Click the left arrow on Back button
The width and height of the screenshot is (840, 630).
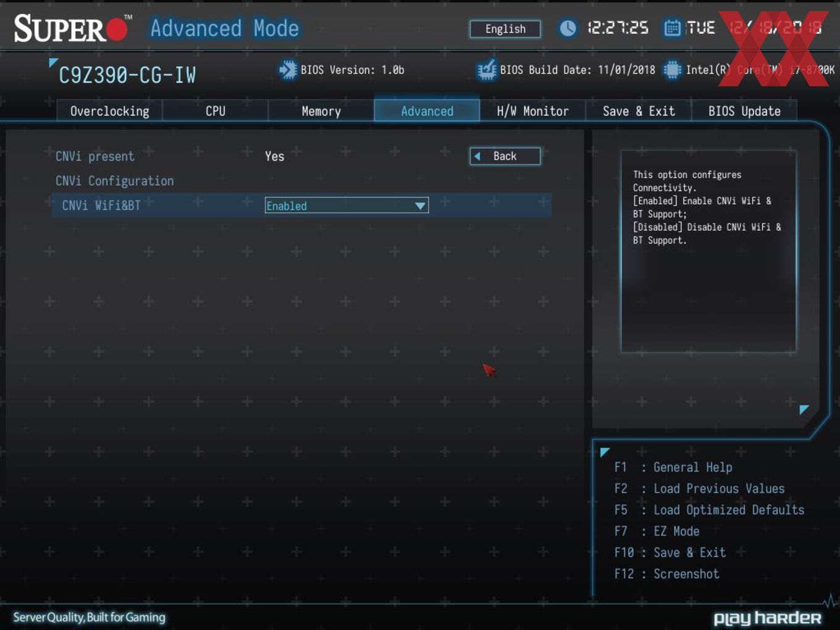pos(477,156)
